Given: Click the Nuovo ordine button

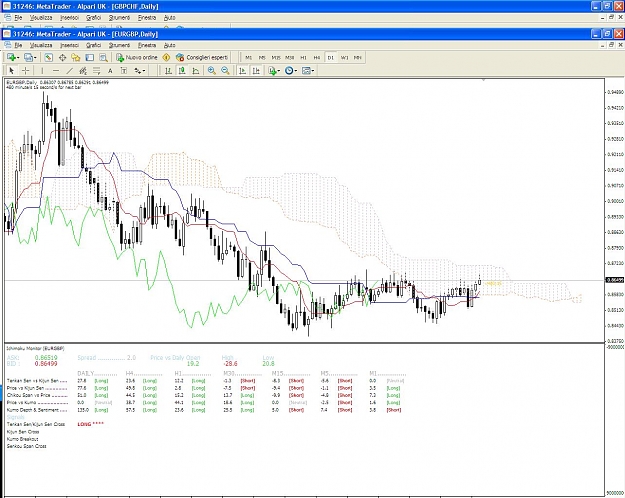Looking at the screenshot, I should (x=137, y=57).
